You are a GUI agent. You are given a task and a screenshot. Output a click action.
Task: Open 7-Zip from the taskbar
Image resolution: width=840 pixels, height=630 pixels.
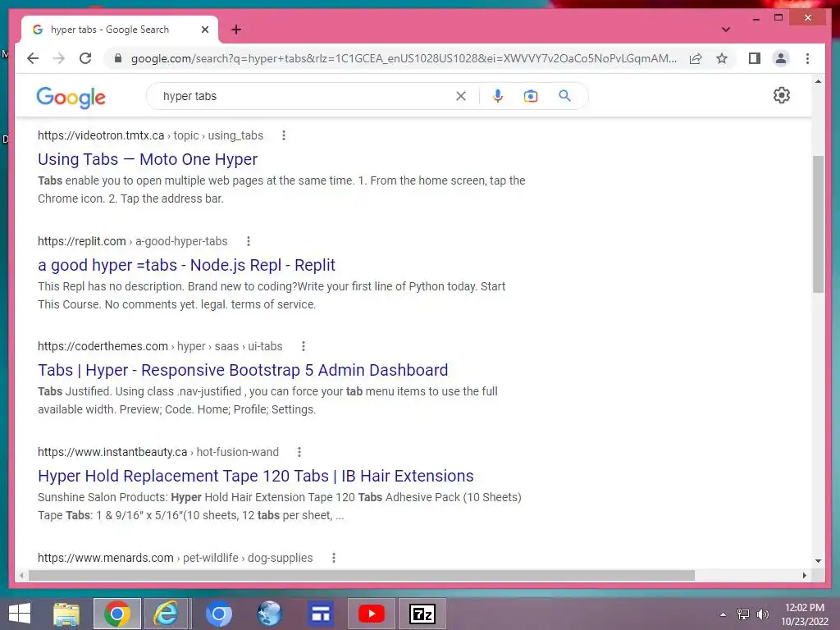click(422, 614)
